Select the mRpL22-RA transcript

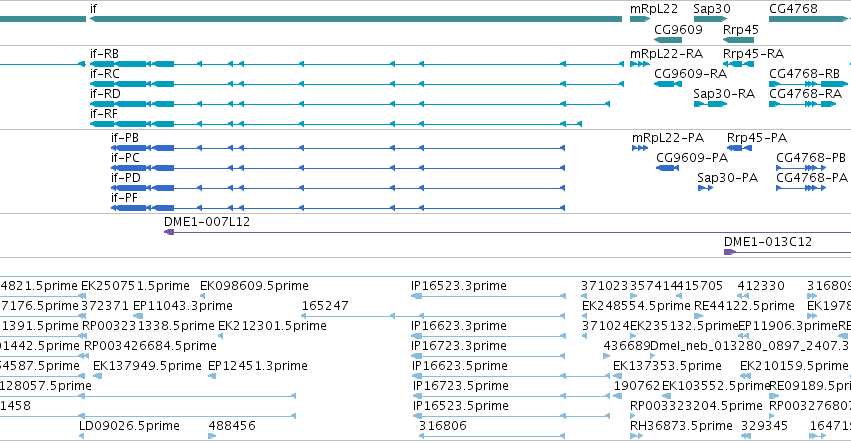pos(640,64)
